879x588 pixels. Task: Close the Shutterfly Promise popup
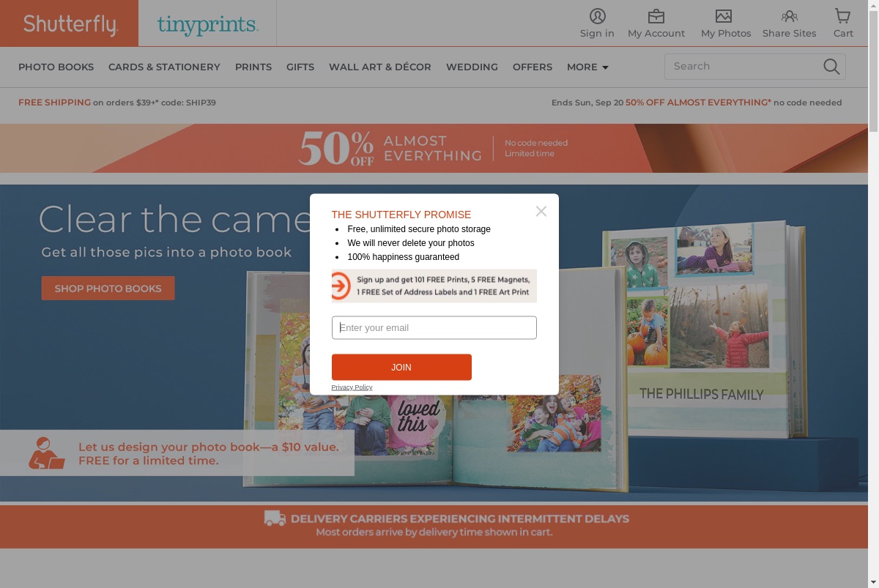click(541, 211)
